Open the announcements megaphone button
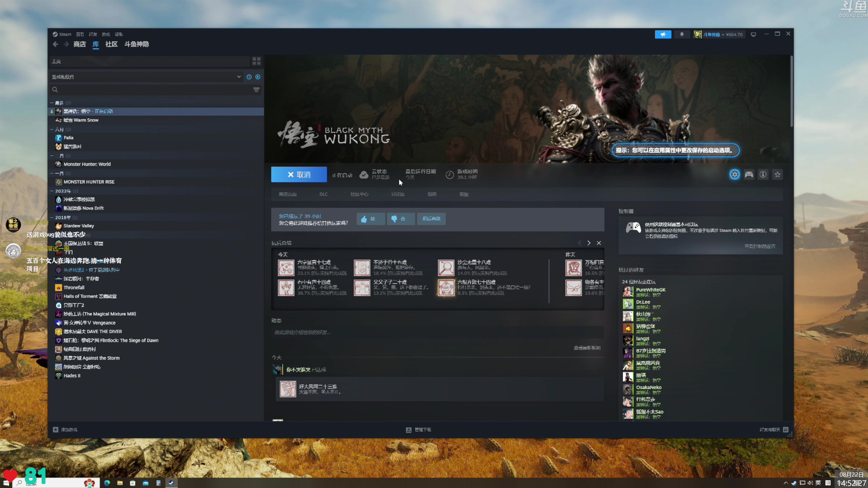The height and width of the screenshot is (488, 868). point(663,34)
